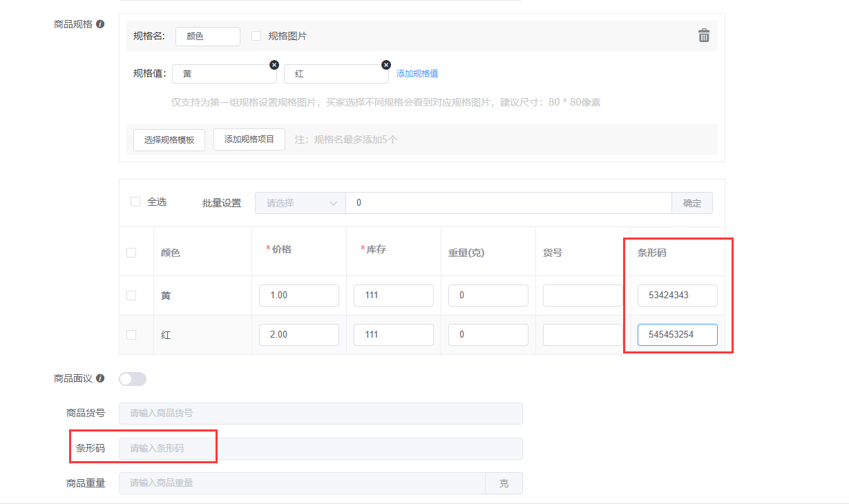The height and width of the screenshot is (504, 849).
Task: Click the 选择规格模板 button
Action: (x=169, y=139)
